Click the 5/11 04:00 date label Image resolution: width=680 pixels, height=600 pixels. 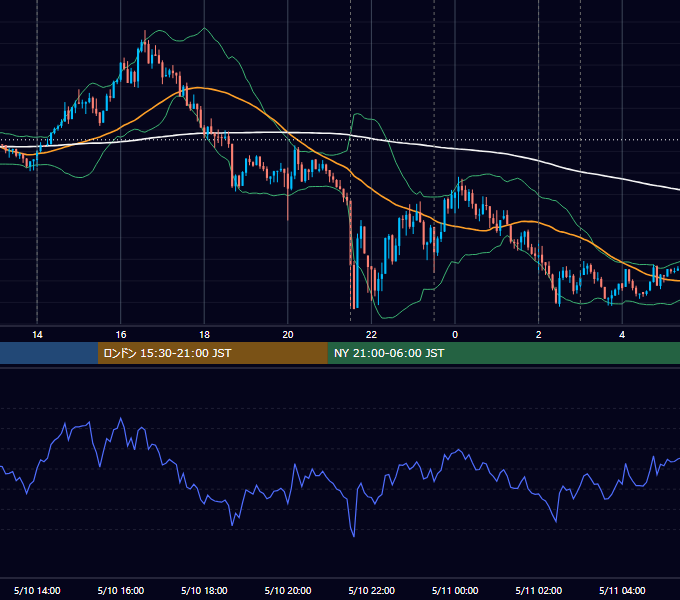pyautogui.click(x=622, y=590)
